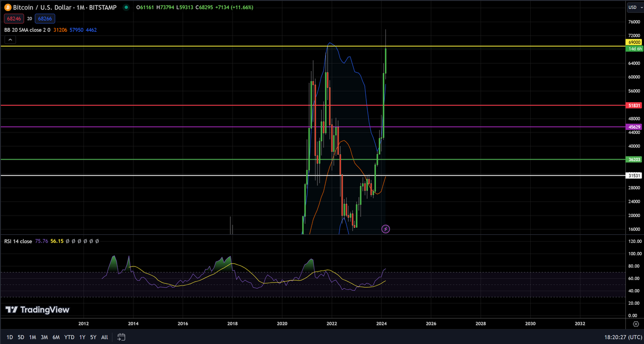Screen dimensions: 644x344
Task: Select the BB 20 SMA indicator legend
Action: pos(27,30)
